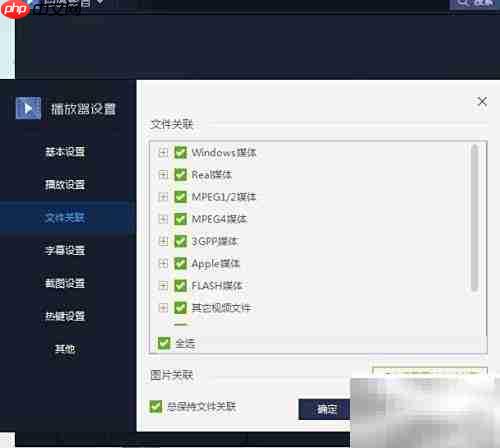Uncheck the Windows媒体 checkbox
500x448 pixels.
click(181, 152)
